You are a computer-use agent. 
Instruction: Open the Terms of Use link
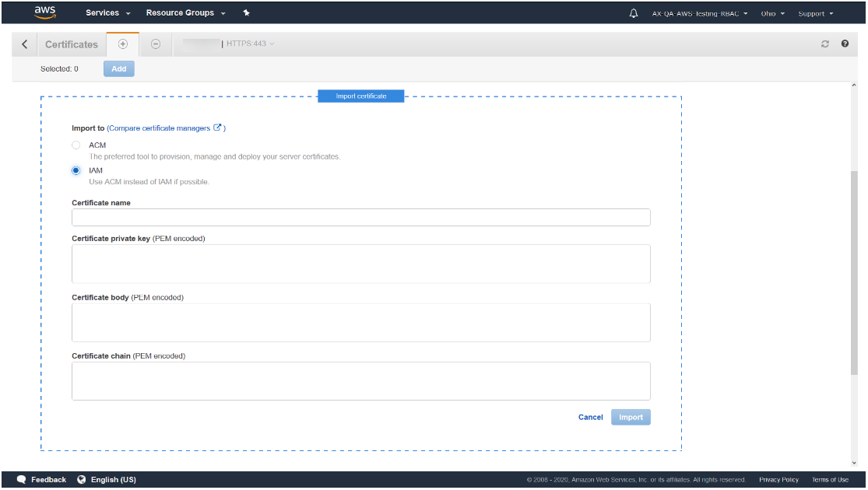click(831, 480)
